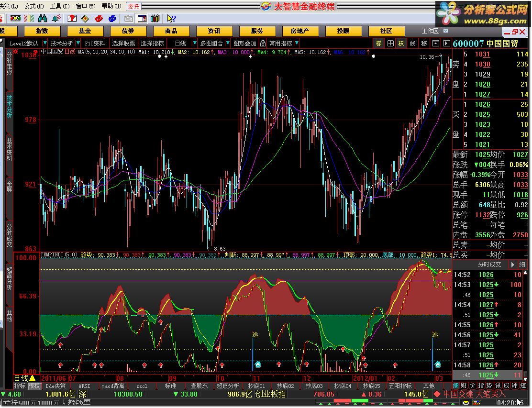
Task: Switch to the 五阳指标 indicator tab
Action: 400,386
